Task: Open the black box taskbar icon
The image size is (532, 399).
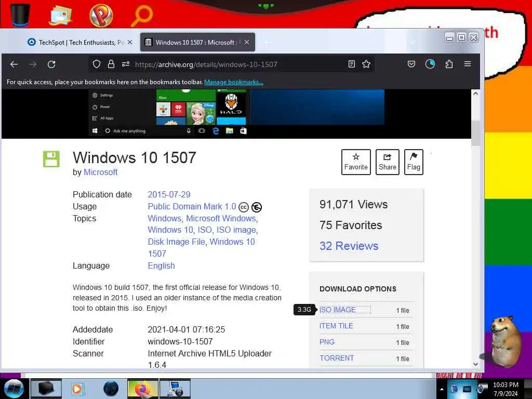Action: [46, 389]
